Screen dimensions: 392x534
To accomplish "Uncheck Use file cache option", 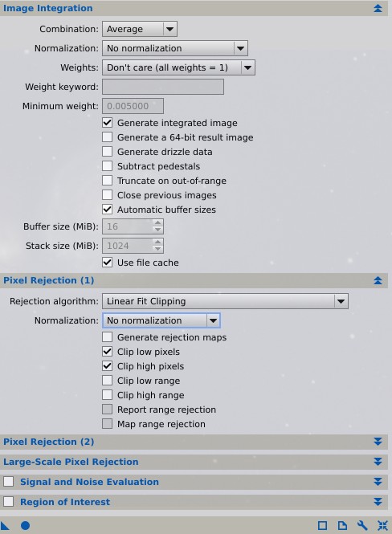I will 108,263.
